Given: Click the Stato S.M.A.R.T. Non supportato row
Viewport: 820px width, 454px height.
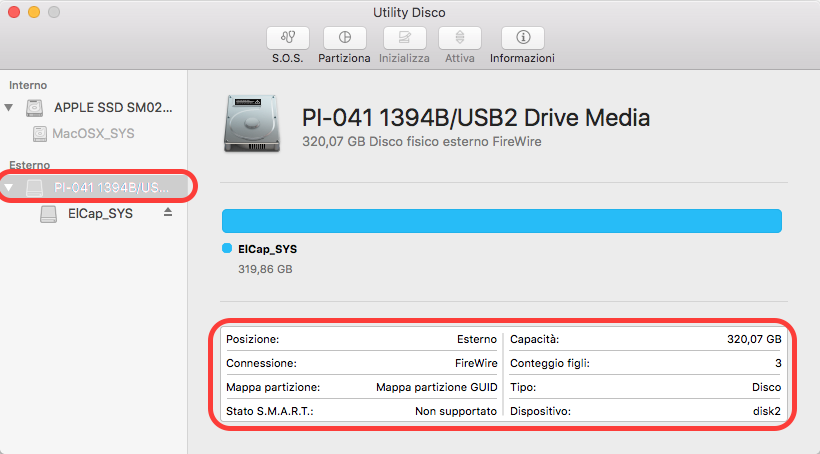Looking at the screenshot, I should point(361,412).
